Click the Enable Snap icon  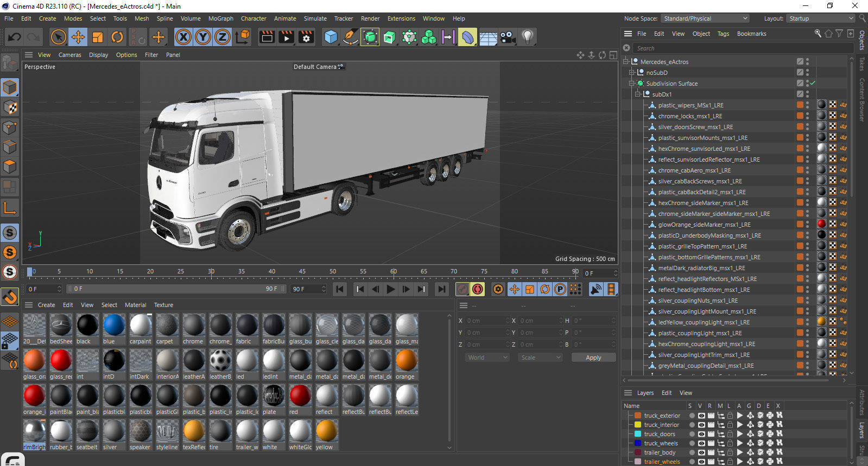click(10, 297)
